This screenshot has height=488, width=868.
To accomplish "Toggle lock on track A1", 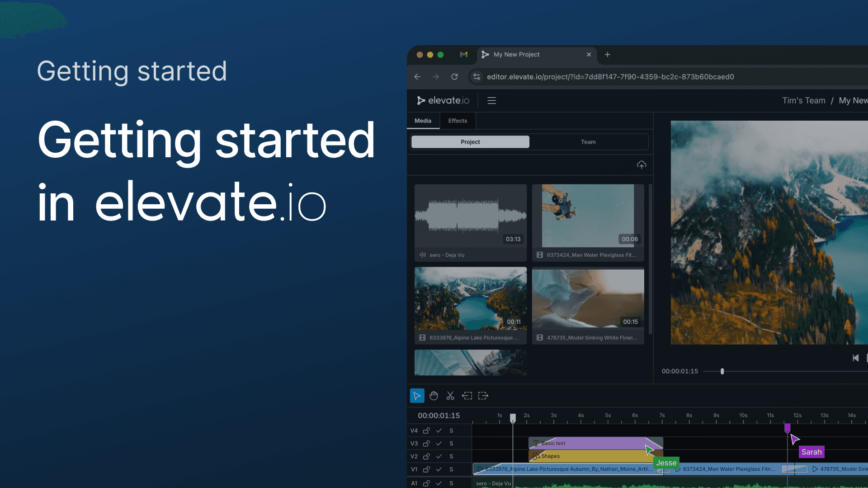I will (426, 483).
